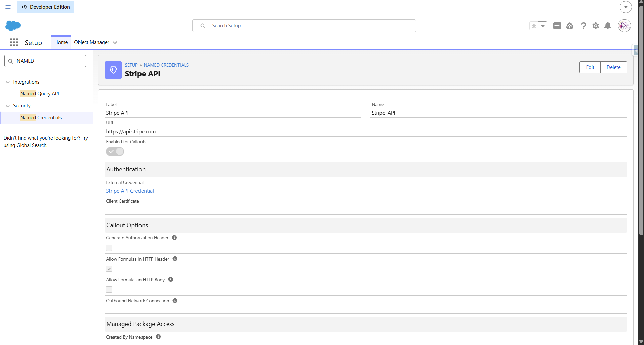The width and height of the screenshot is (644, 345).
Task: Open the Object Manager dropdown chevron
Action: coord(115,42)
